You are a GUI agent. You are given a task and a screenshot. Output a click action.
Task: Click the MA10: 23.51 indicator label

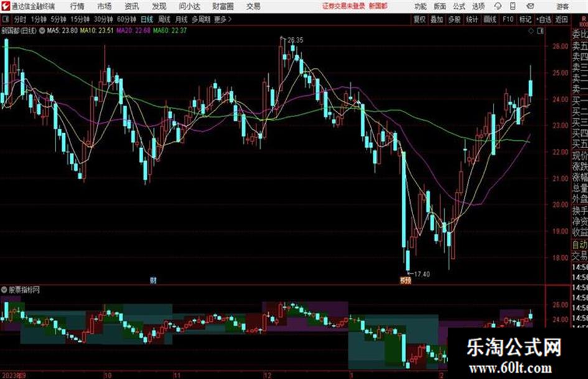pos(96,30)
